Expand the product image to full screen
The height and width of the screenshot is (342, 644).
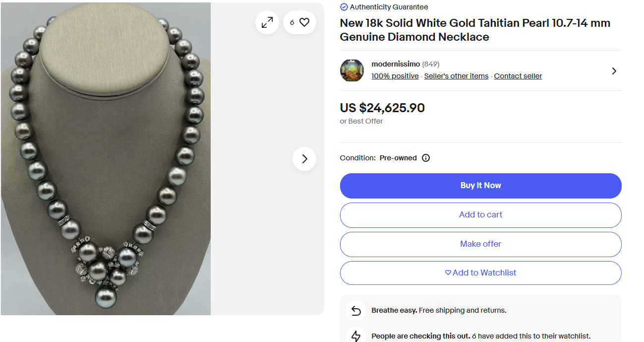click(267, 22)
